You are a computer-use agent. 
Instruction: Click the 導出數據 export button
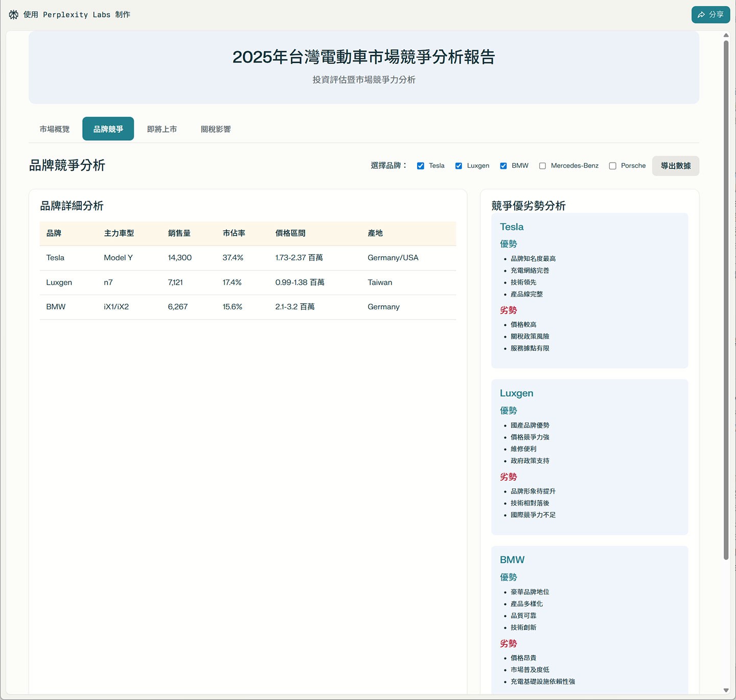675,166
